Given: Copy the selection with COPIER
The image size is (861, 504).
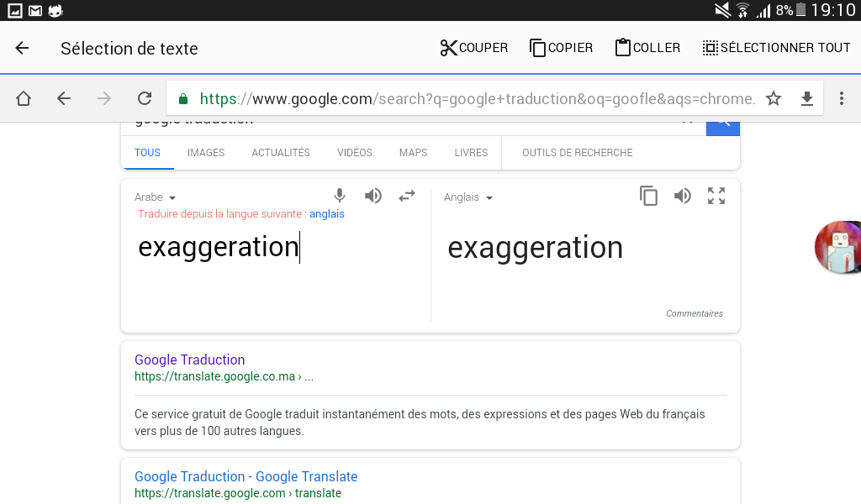Looking at the screenshot, I should click(x=561, y=48).
